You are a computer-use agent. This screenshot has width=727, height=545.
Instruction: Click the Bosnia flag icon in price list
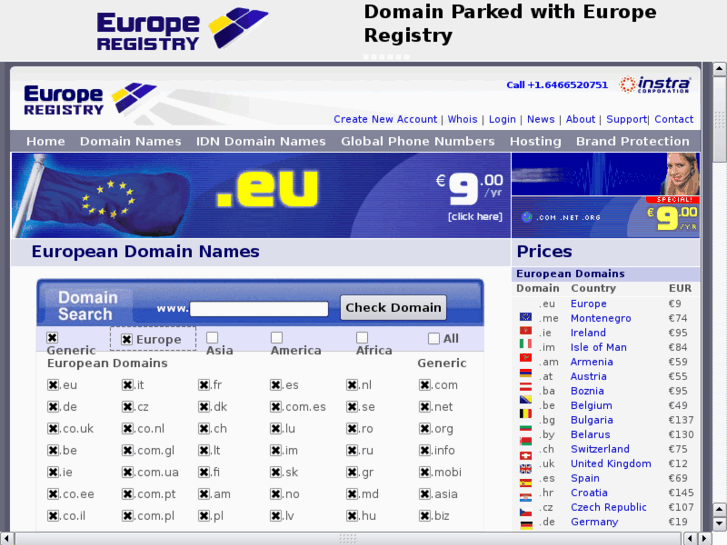coord(525,400)
